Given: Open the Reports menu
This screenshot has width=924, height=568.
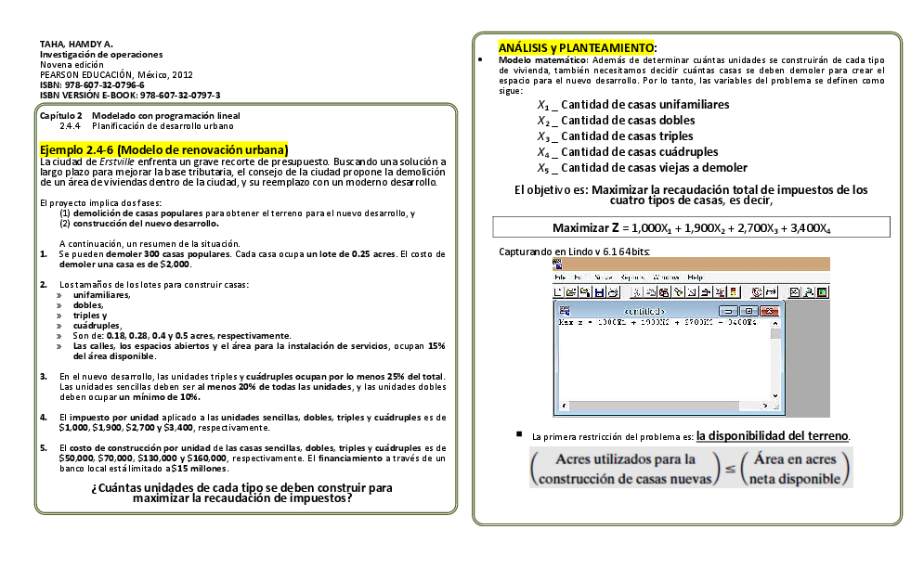Looking at the screenshot, I should tap(631, 278).
